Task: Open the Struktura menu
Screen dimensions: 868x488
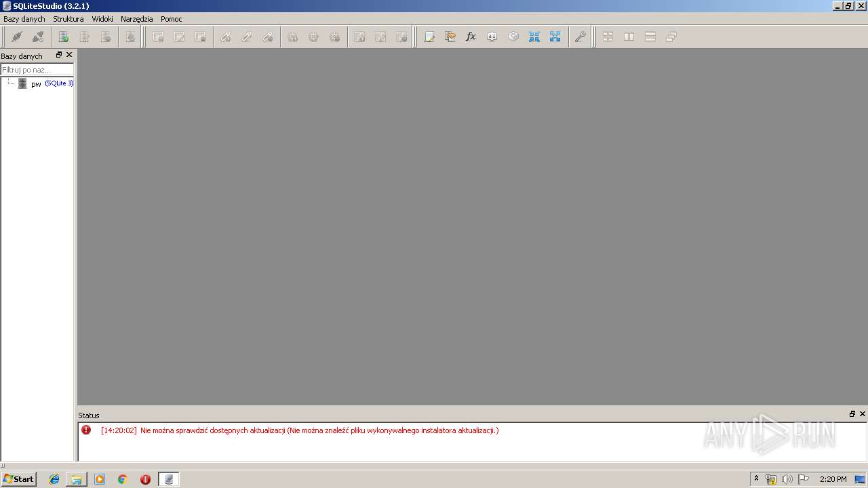Action: [68, 19]
